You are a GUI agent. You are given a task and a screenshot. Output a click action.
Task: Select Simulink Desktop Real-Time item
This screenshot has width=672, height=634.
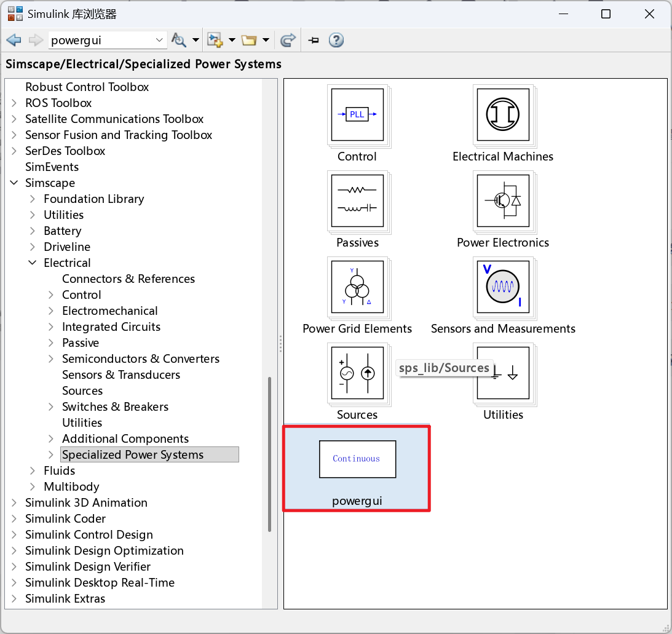pyautogui.click(x=100, y=582)
